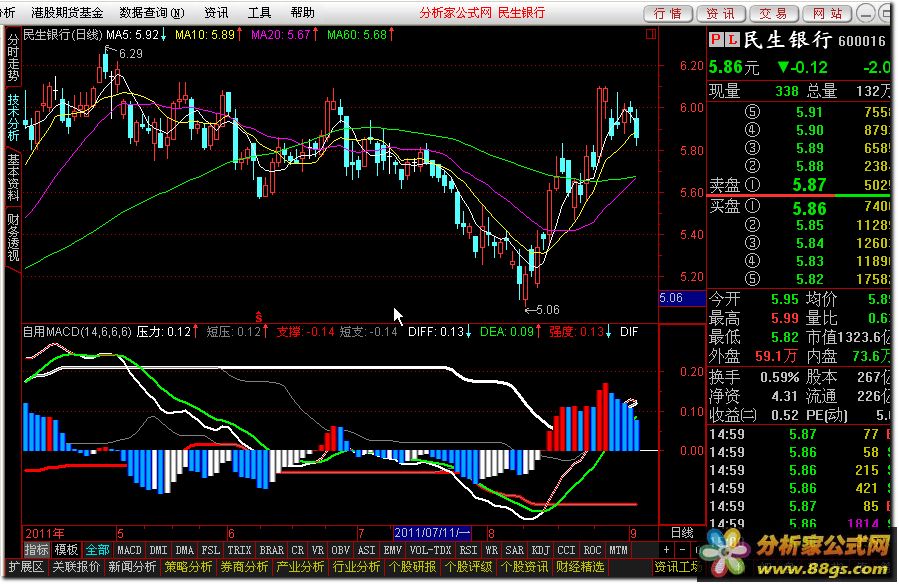Open the 港股期货基金 menu
The image size is (899, 584).
67,12
